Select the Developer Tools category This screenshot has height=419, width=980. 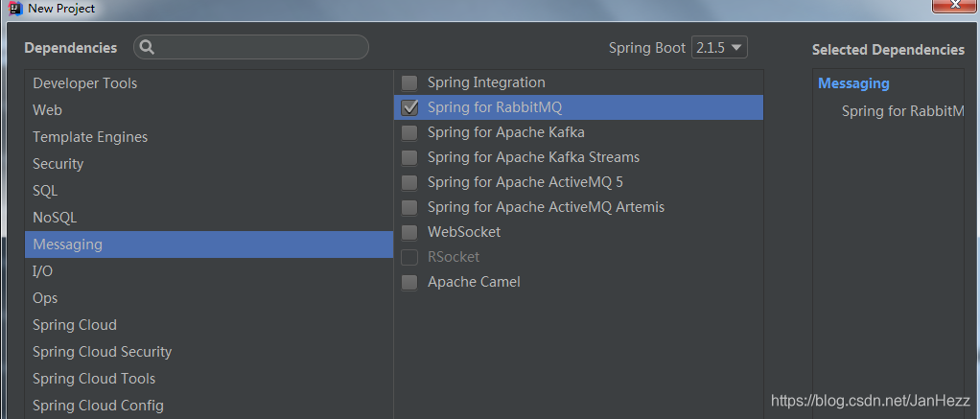[x=209, y=83]
